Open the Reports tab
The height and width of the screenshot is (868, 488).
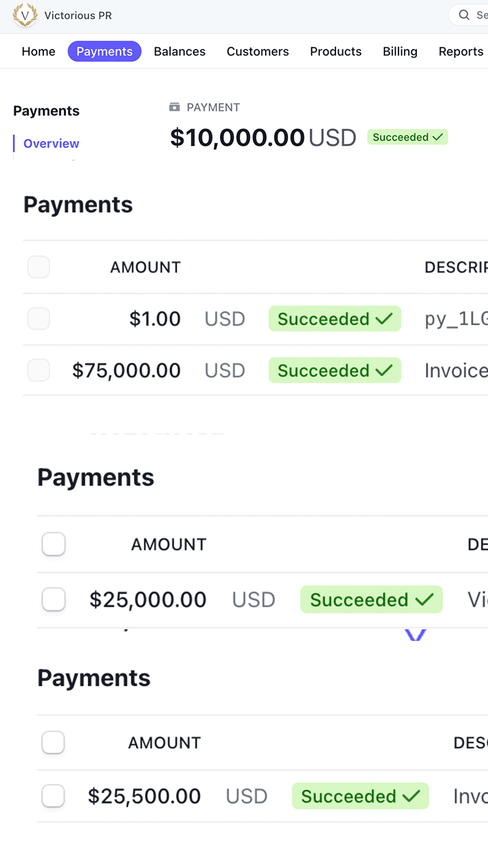pos(461,52)
